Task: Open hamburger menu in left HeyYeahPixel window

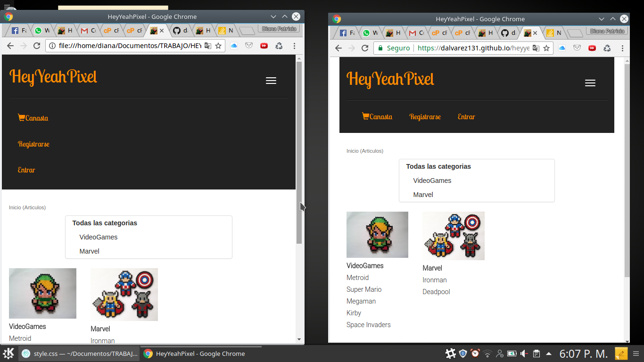Action: tap(271, 81)
